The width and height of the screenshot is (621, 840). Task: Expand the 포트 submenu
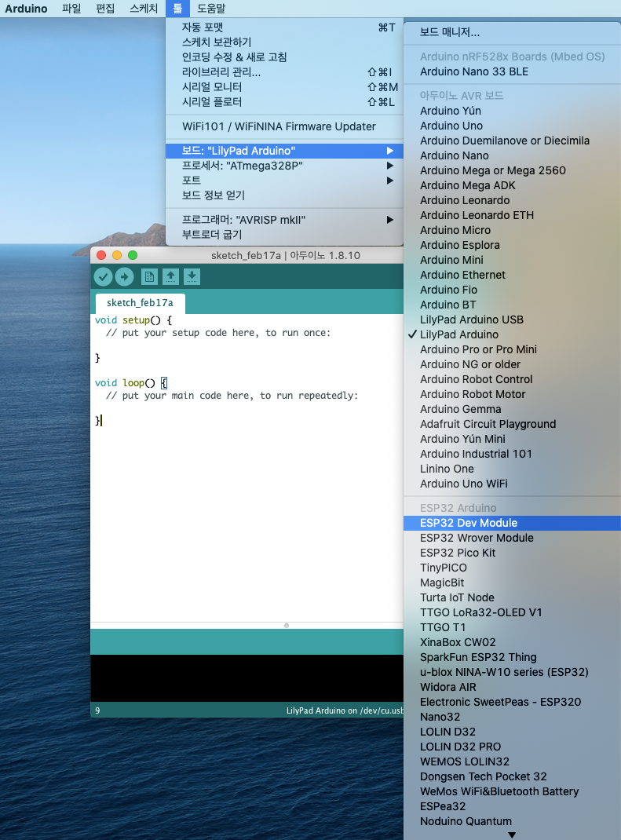coord(284,181)
